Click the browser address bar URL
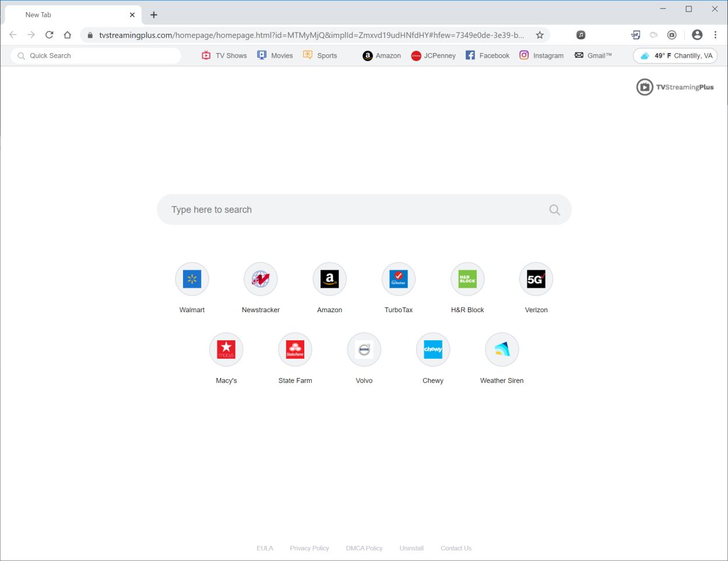 click(311, 35)
